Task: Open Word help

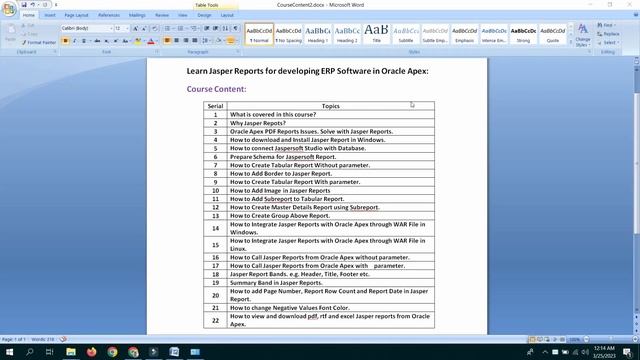Action: (636, 15)
